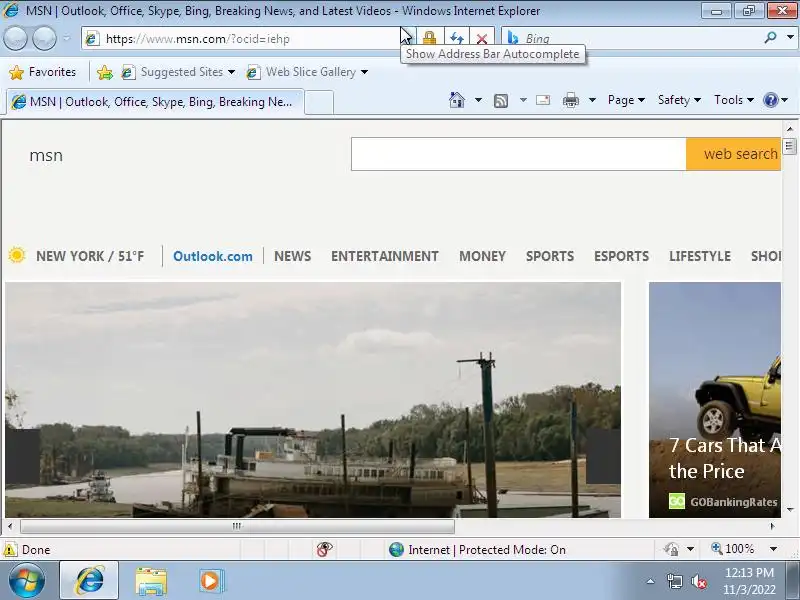
Task: Click Internet Explorer taskbar icon
Action: pyautogui.click(x=89, y=581)
